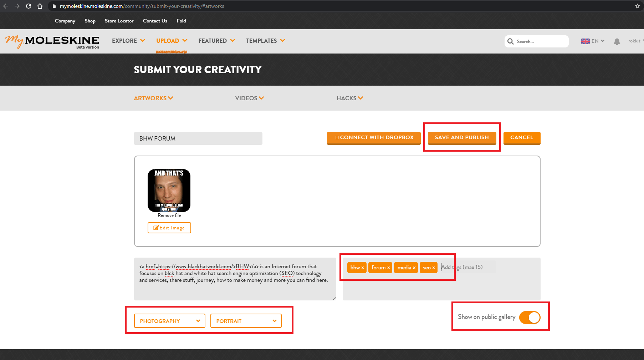This screenshot has height=360, width=644.
Task: Open the Company link
Action: 65,21
